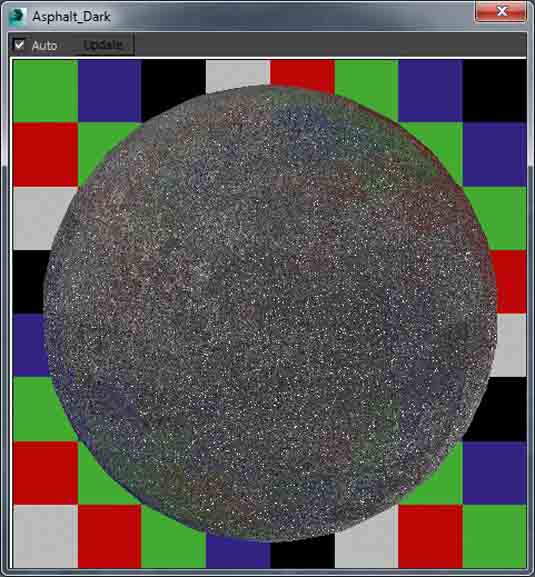Click the white square in the top row
The height and width of the screenshot is (577, 535).
click(238, 75)
